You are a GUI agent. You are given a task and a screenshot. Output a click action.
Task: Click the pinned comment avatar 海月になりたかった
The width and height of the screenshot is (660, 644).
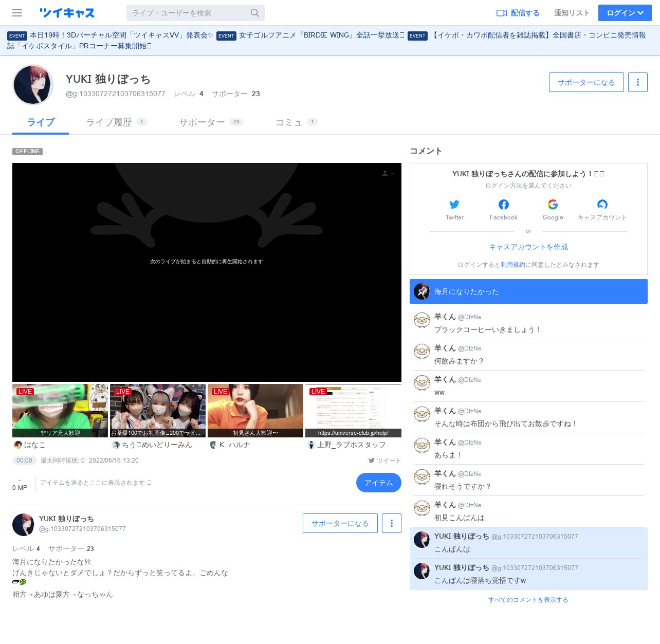click(x=422, y=291)
